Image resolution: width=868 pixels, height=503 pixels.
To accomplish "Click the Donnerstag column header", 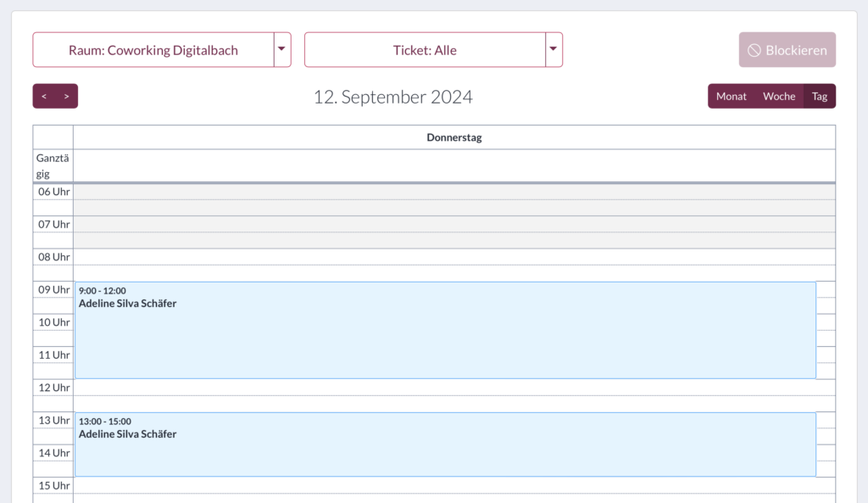I will pos(453,137).
